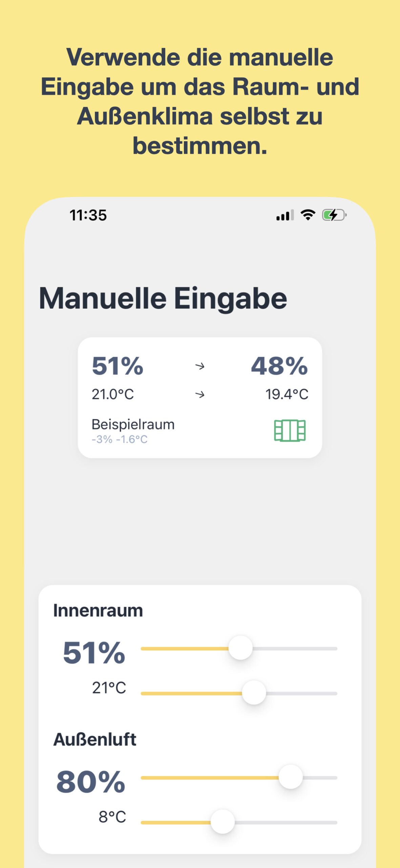Tap the cellular signal bars icon

point(285,215)
